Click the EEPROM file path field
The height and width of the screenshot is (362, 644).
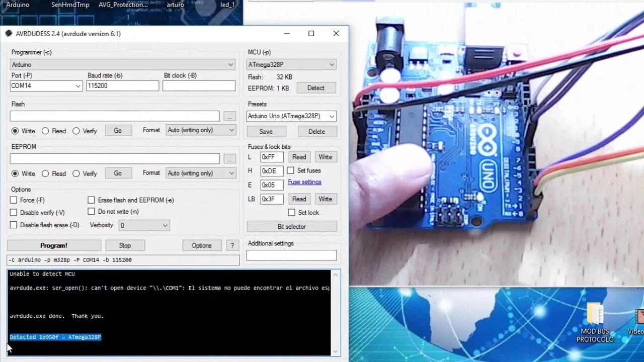pyautogui.click(x=115, y=159)
